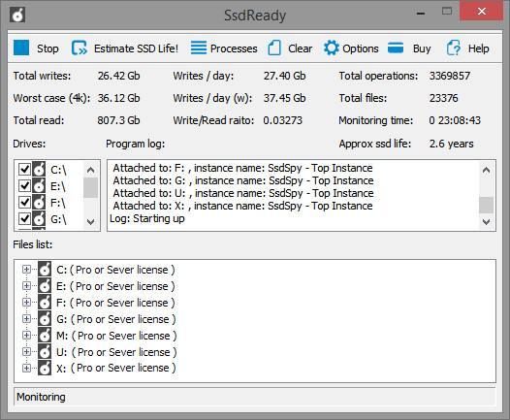Click the Drives list scroll up arrow
This screenshot has height=420, width=510.
click(x=91, y=170)
